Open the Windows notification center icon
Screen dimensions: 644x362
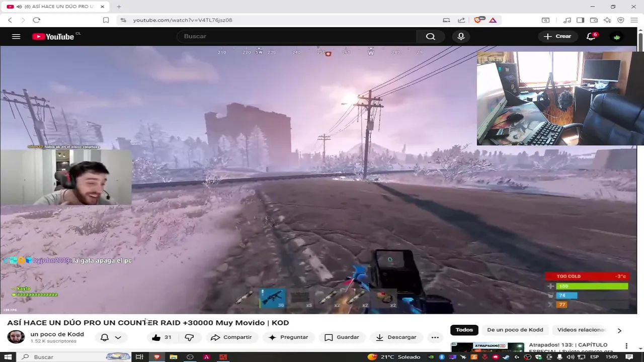point(629,357)
